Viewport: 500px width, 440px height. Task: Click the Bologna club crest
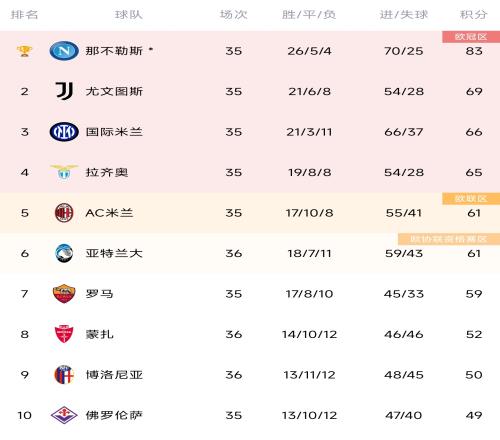point(64,375)
